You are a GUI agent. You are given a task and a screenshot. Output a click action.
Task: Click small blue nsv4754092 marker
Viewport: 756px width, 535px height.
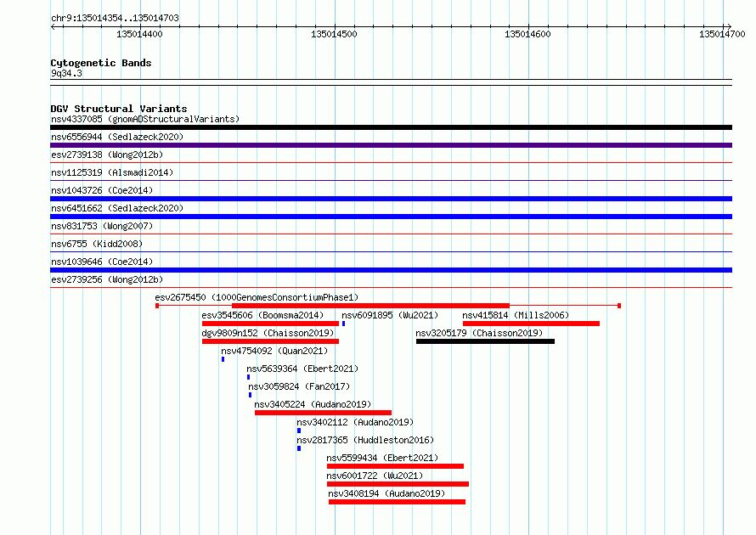(x=223, y=359)
